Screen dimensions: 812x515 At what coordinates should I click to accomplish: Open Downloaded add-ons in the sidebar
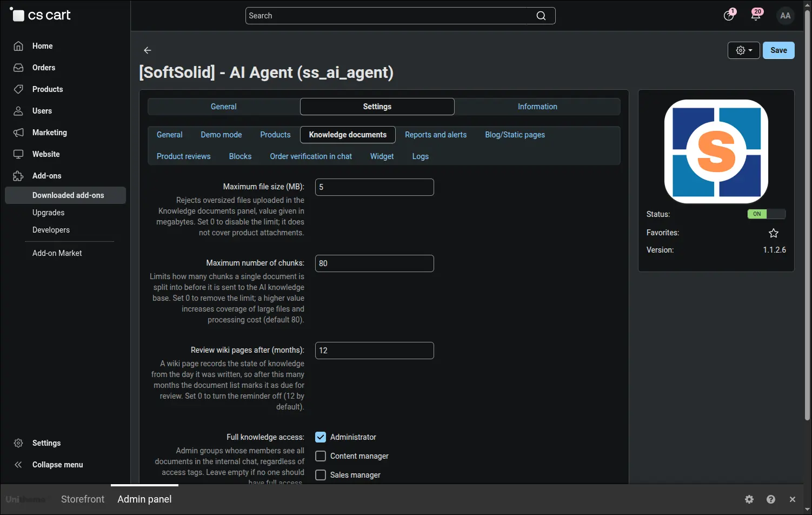[65, 195]
